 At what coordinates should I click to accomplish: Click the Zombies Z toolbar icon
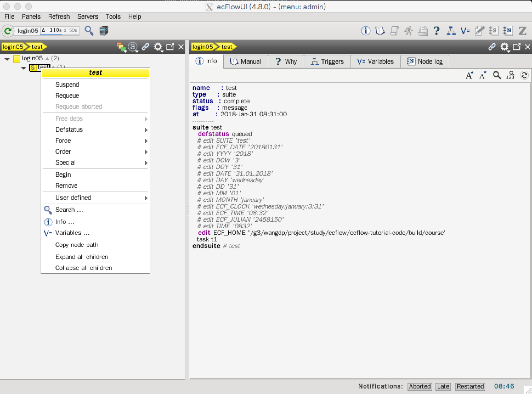click(522, 31)
